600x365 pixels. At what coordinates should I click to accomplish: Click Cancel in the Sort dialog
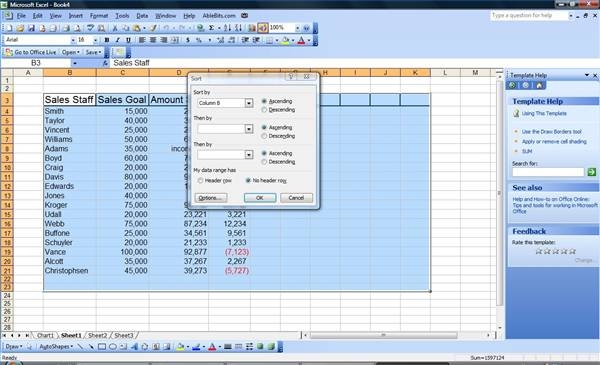coord(296,198)
